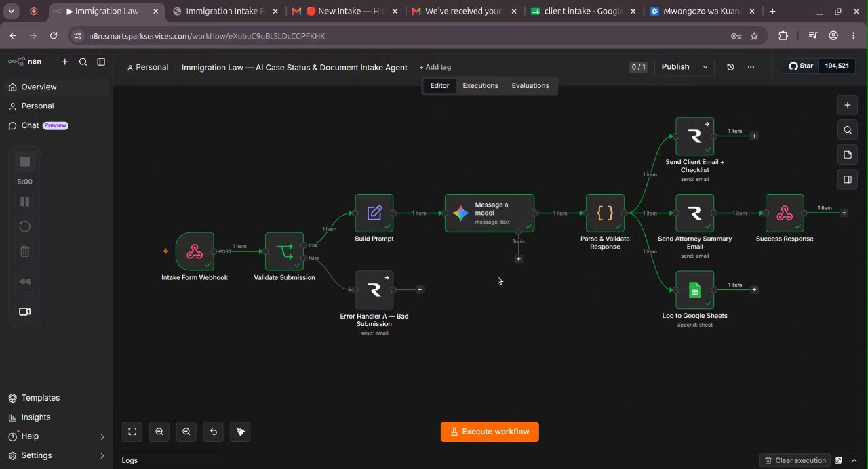Open Chat preview in sidebar
The image size is (868, 469).
coord(56,125)
